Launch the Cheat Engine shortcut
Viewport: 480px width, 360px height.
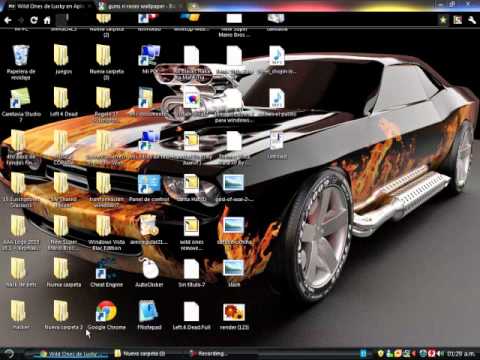tap(106, 273)
